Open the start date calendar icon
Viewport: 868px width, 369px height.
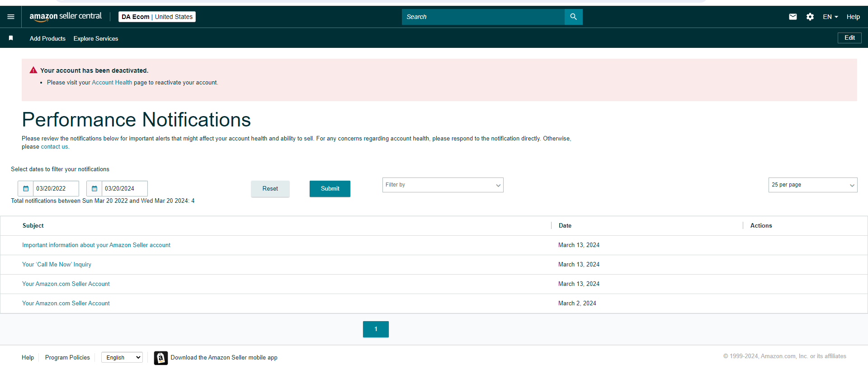[26, 188]
